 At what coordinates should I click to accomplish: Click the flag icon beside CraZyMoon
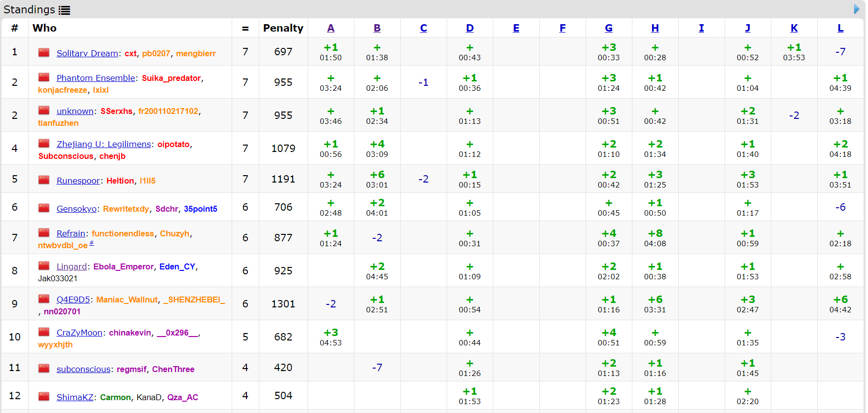[44, 332]
